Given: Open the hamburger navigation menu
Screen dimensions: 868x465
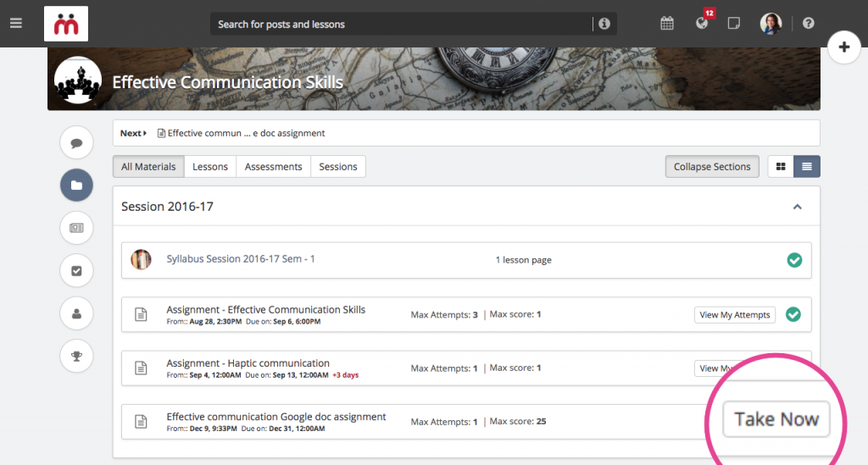Looking at the screenshot, I should (x=16, y=23).
